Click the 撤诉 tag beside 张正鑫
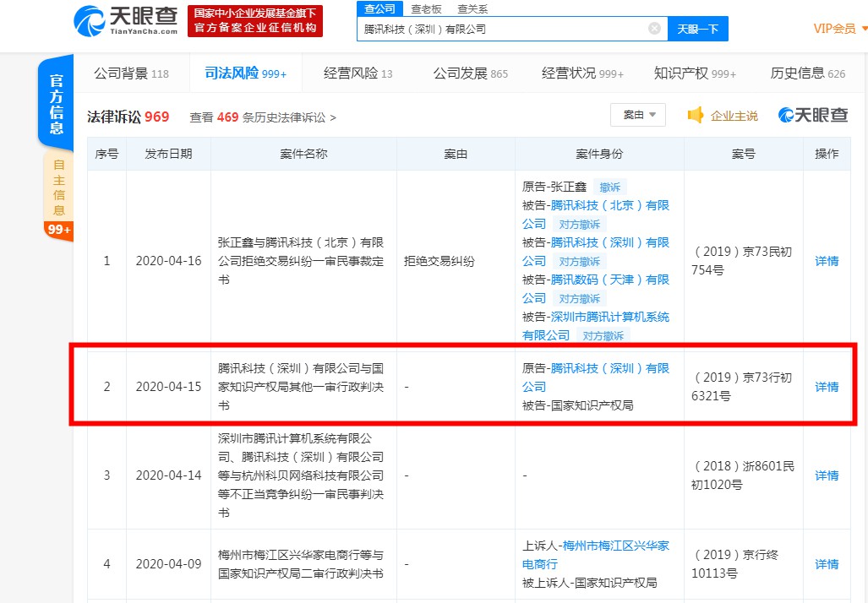The width and height of the screenshot is (868, 603). coord(610,187)
